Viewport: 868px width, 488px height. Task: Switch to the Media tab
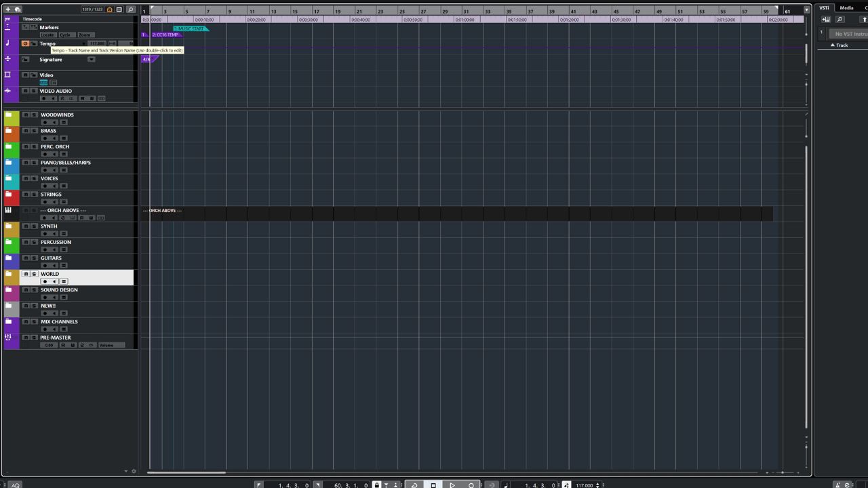[x=846, y=7]
